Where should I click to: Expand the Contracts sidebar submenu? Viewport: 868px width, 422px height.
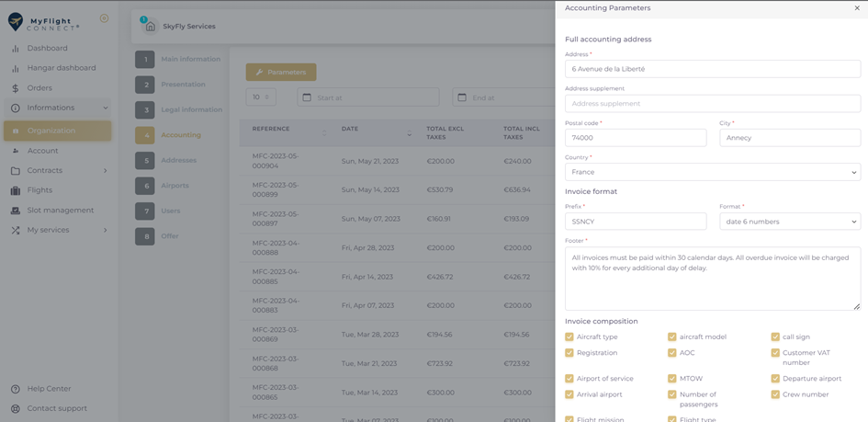pos(105,171)
